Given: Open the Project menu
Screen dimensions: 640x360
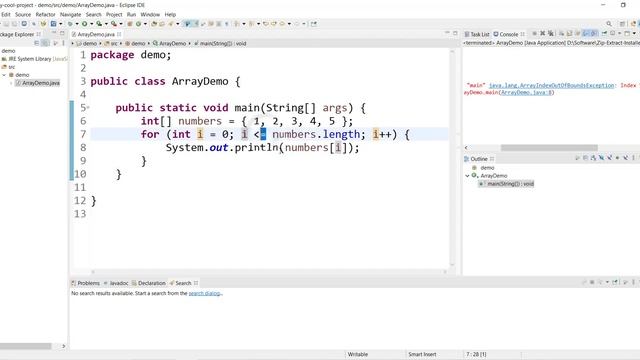Looking at the screenshot, I should [114, 14].
